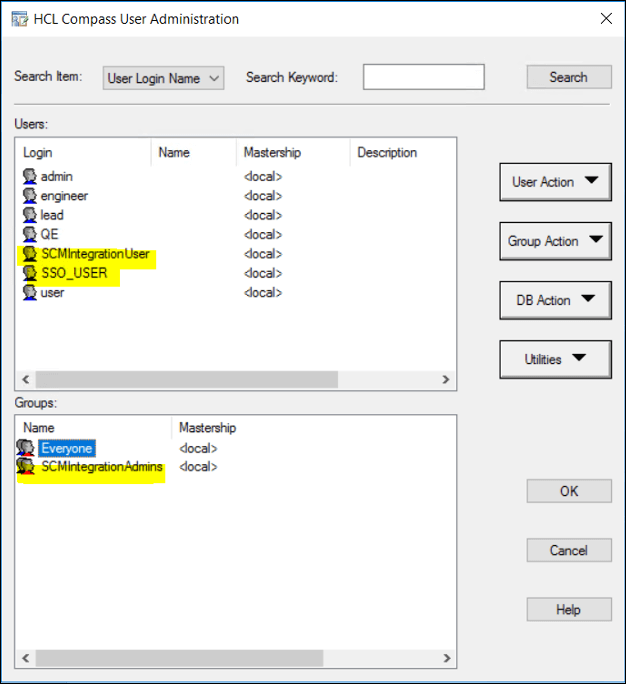Click the groups Name column header
The height and width of the screenshot is (684, 626).
[x=94, y=428]
